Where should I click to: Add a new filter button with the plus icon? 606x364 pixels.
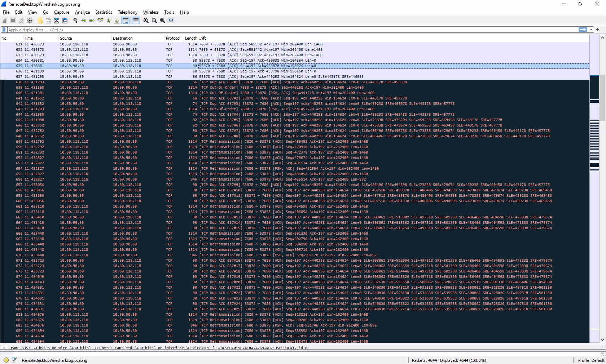(x=598, y=30)
